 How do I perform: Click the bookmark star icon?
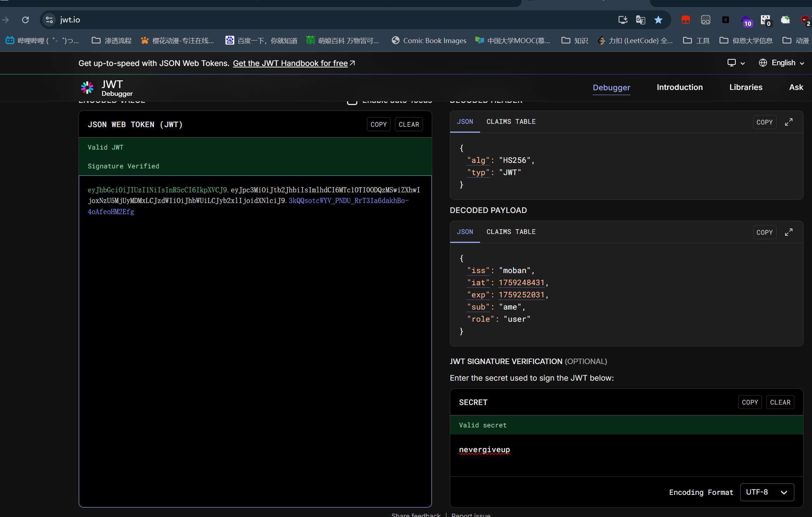tap(658, 20)
